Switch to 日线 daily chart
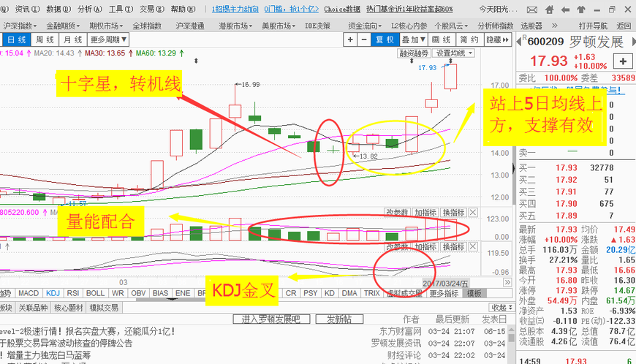Screen dimensions: 636x364 16,39
